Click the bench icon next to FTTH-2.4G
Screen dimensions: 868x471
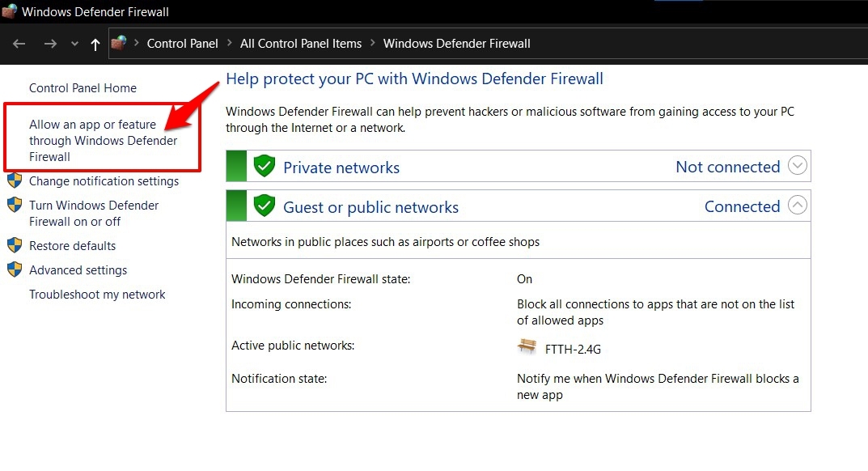pyautogui.click(x=527, y=347)
